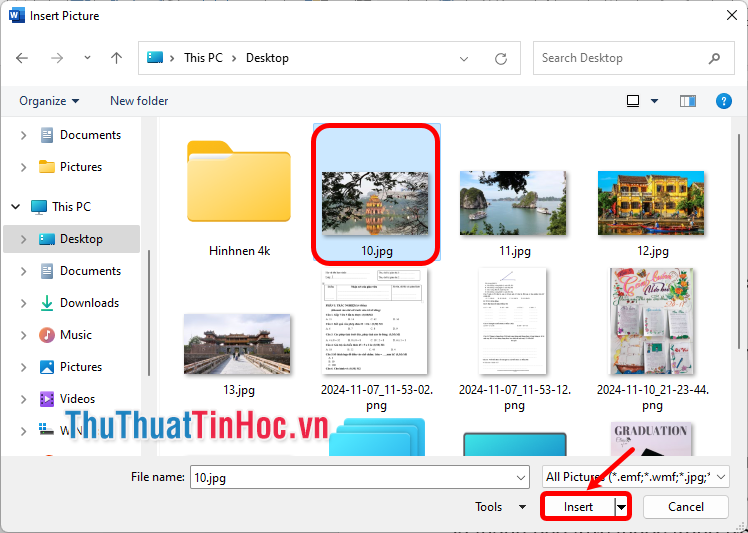
Task: Click the Forward navigation arrow
Action: 57,58
